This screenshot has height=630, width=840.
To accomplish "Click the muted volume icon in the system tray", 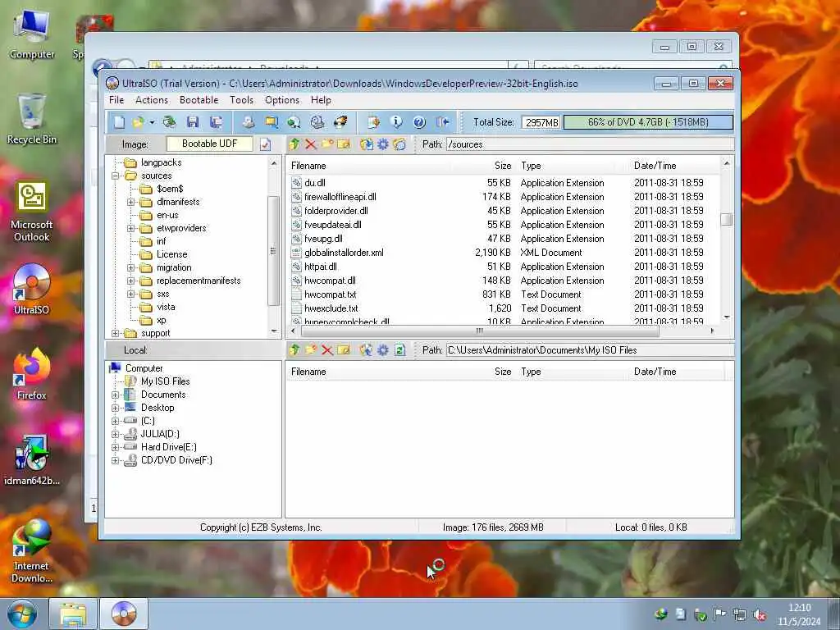I will [x=759, y=615].
